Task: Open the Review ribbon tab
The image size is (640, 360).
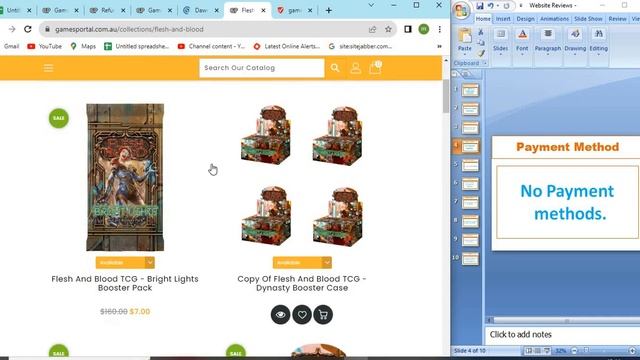Action: point(618,19)
